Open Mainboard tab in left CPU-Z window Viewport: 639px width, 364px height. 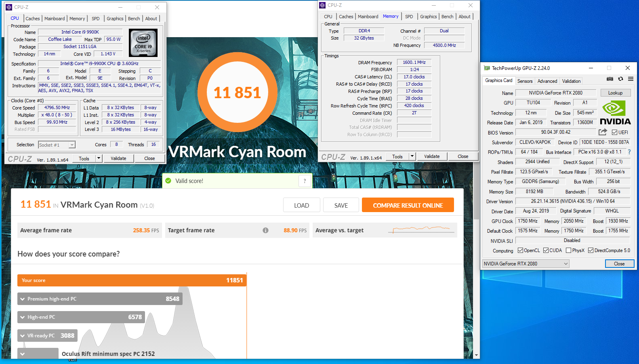pos(55,19)
